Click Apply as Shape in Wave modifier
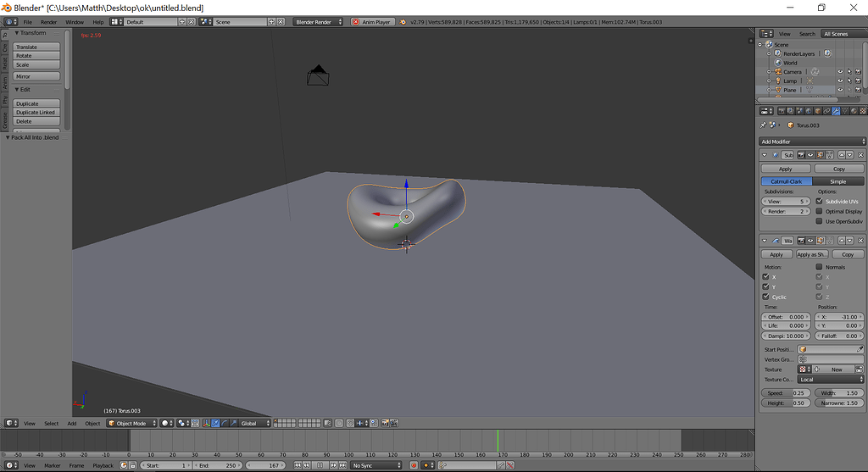The height and width of the screenshot is (472, 868). coord(811,254)
